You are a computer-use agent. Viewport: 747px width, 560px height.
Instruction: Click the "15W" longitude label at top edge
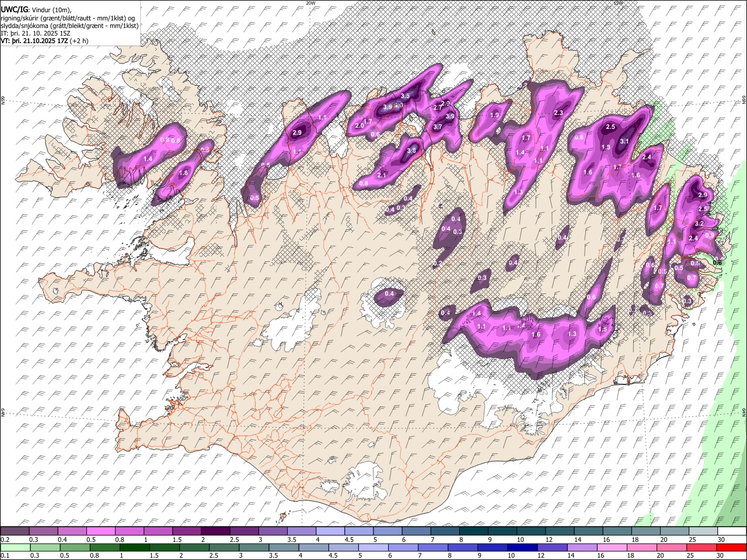tap(618, 3)
